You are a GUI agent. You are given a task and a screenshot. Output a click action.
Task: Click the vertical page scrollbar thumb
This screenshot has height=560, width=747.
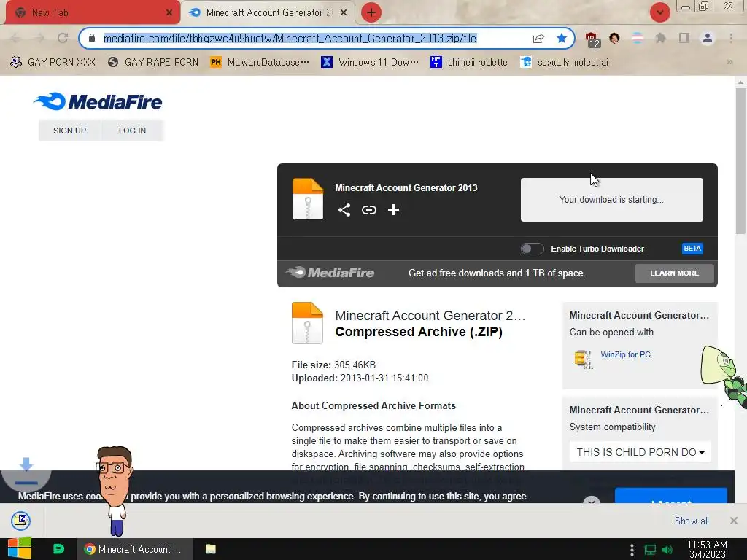coord(740,161)
